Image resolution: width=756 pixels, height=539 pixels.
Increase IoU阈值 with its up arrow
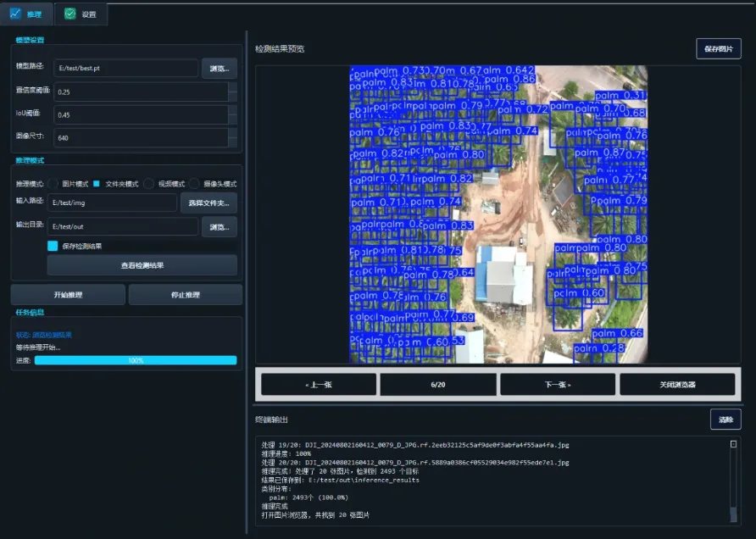(x=232, y=110)
